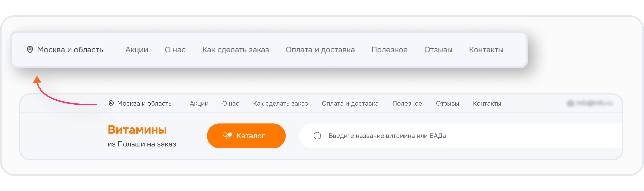Select 'О нас' in the enlarged navigation bar
The width and height of the screenshot is (644, 191).
pos(175,50)
